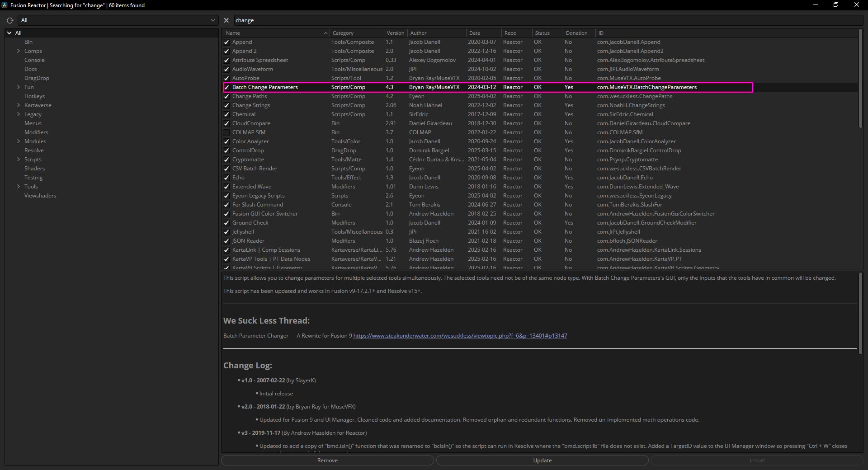Select the For Slash Command row
This screenshot has height=470, width=868.
540,205
